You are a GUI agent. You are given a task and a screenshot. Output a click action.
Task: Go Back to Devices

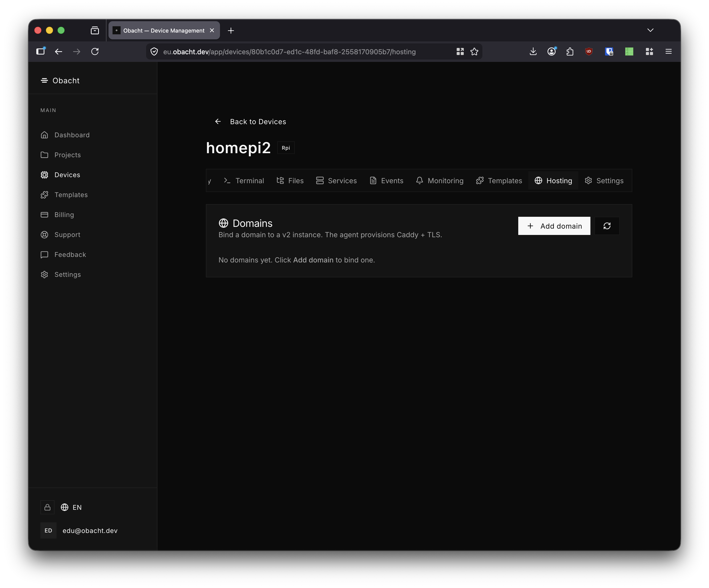[x=250, y=122]
